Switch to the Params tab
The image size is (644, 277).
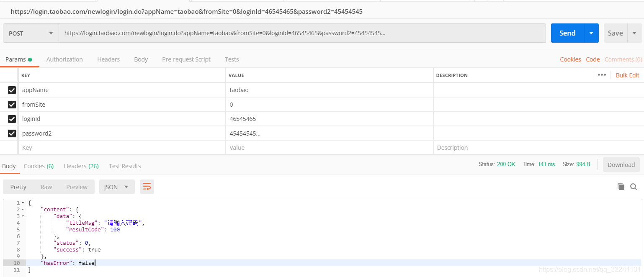click(x=19, y=59)
